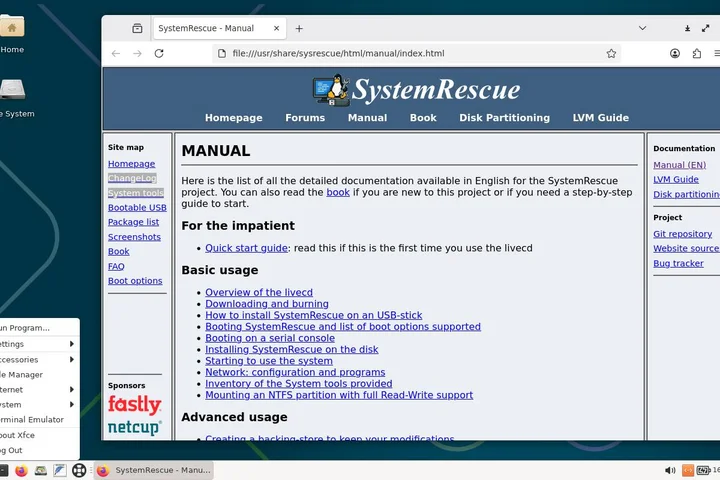This screenshot has height=480, width=720.
Task: Open the FAQ sidebar link
Action: 116,266
